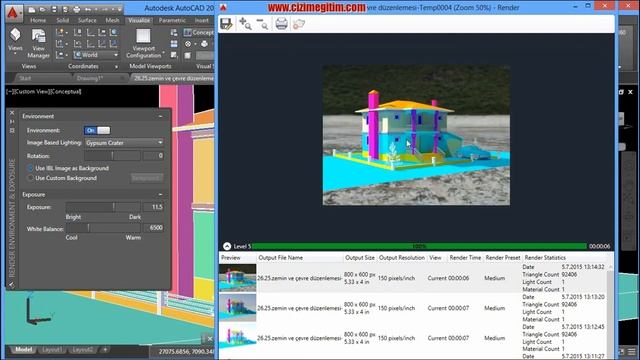Image resolution: width=640 pixels, height=360 pixels.
Task: Click the palette properties icon at bottom of Render Environment sidebar
Action: [11, 285]
